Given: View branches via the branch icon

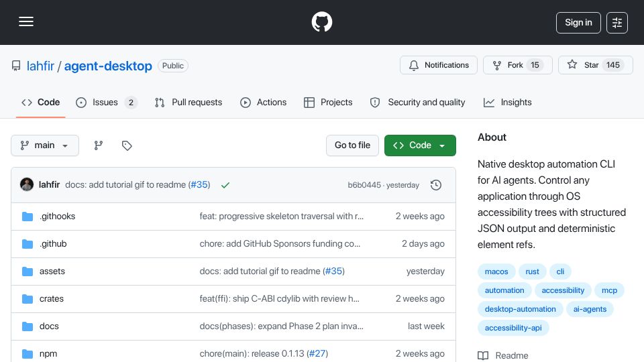Looking at the screenshot, I should pyautogui.click(x=98, y=145).
